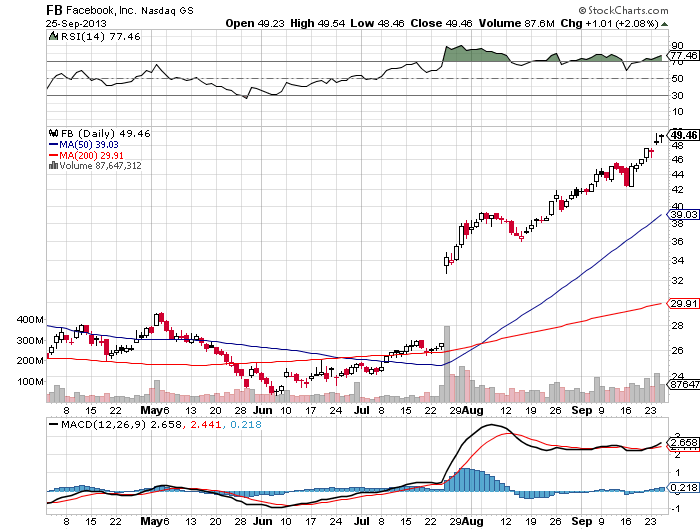The height and width of the screenshot is (530, 700).
Task: Click the 90 level on RSI axis
Action: (677, 45)
